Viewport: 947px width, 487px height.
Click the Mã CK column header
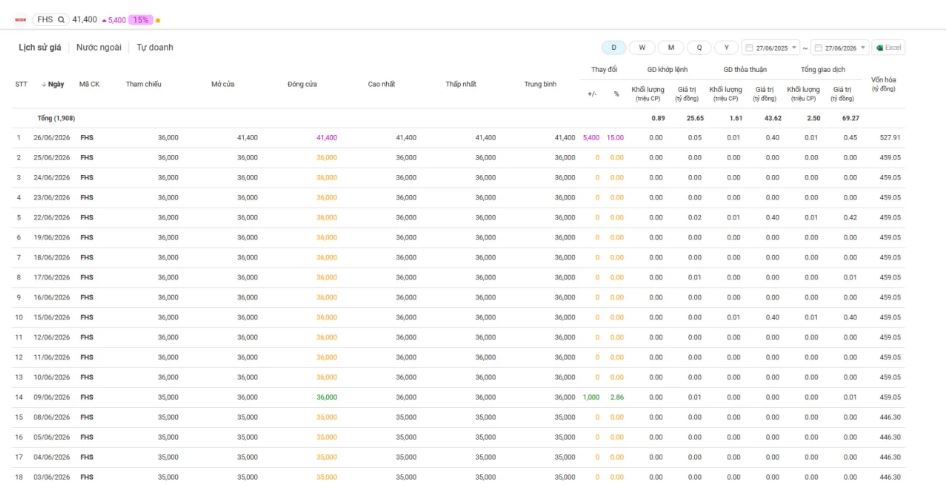click(89, 84)
